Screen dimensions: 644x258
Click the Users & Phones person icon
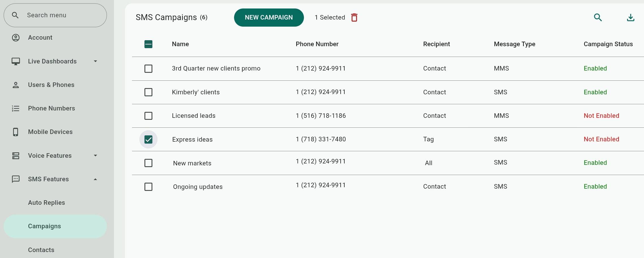pyautogui.click(x=16, y=85)
